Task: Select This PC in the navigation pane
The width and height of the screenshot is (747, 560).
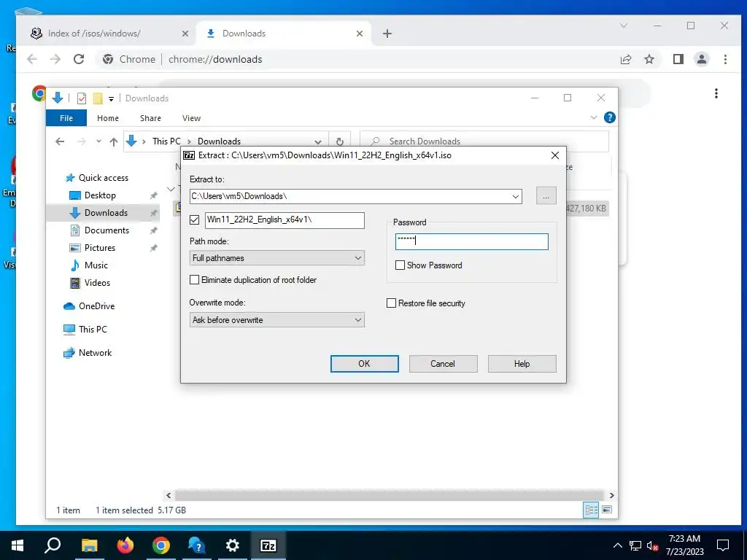Action: pyautogui.click(x=93, y=330)
